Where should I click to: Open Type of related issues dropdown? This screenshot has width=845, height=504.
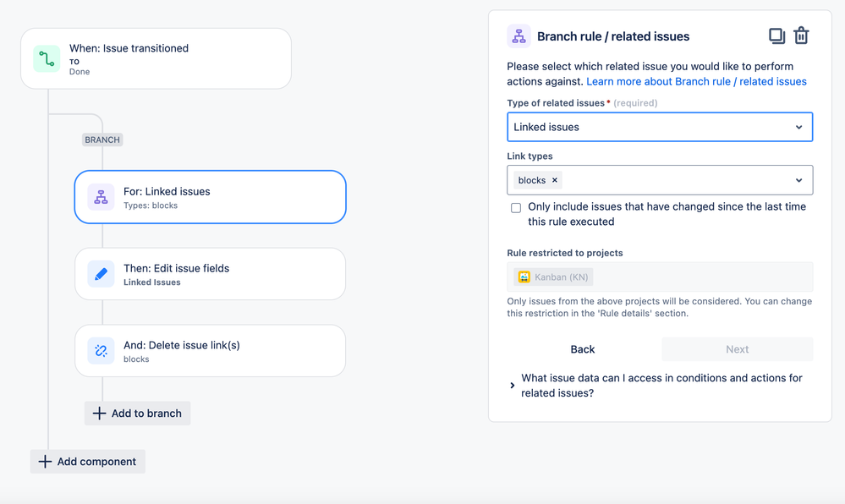click(x=660, y=127)
